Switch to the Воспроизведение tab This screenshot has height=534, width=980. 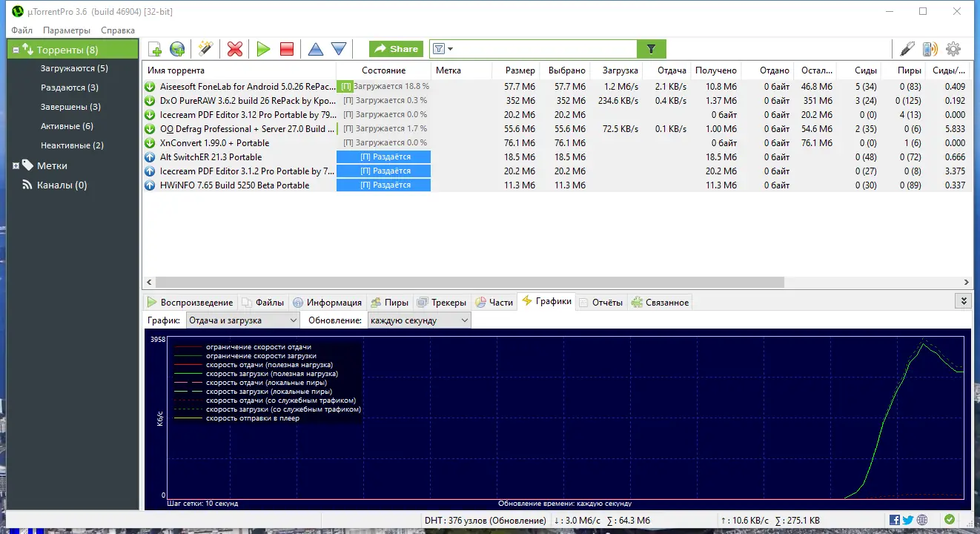point(189,302)
